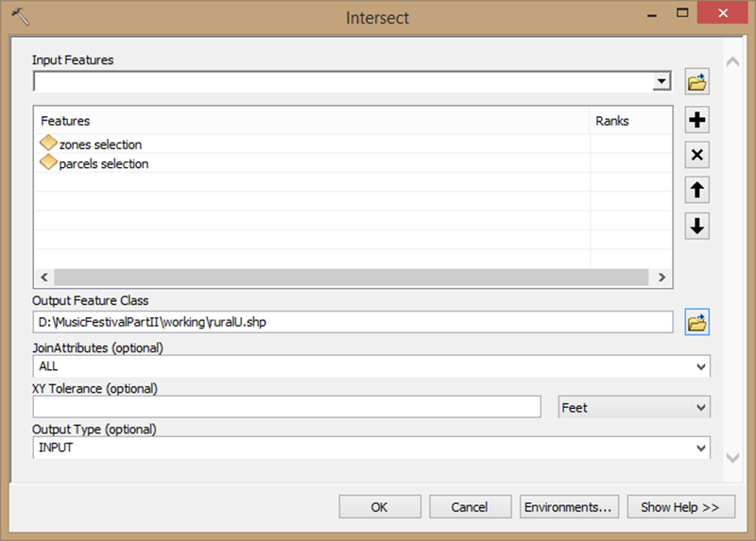This screenshot has height=541, width=756.
Task: Click Show Help button
Action: coord(679,507)
